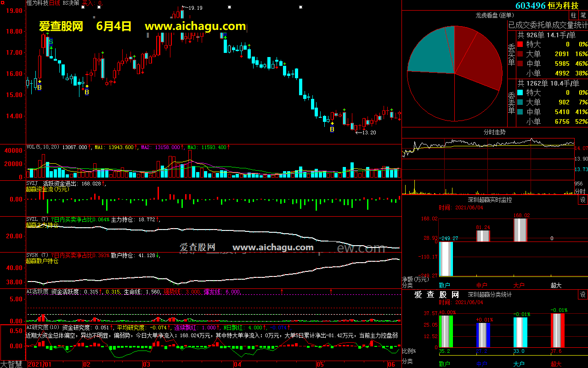Click the 06 month marker on time axis
Viewport: 588px width, 368px height.
(x=392, y=364)
